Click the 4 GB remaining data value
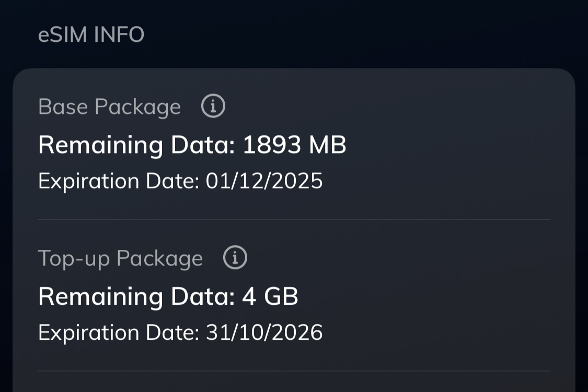 270,297
